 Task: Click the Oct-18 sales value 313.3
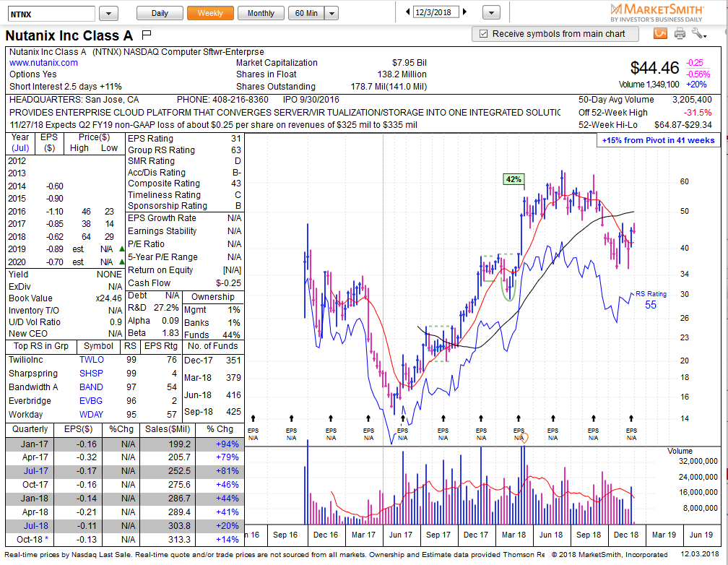pos(179,540)
